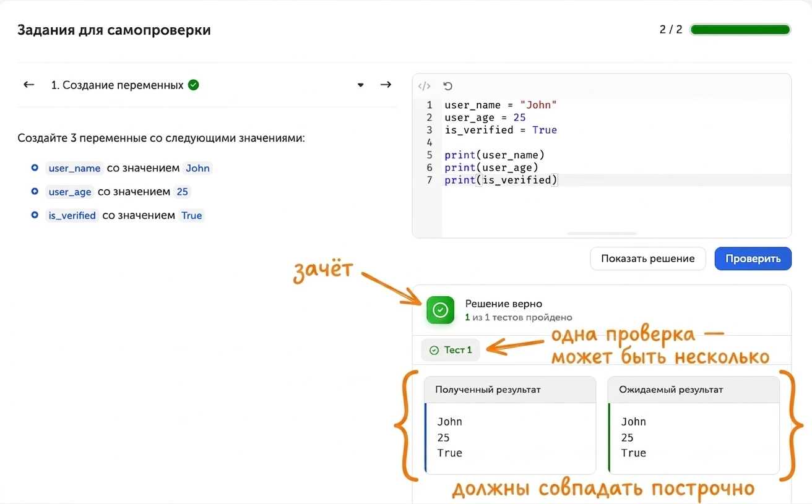Click the user_name code tag
This screenshot has height=504, width=812.
click(x=74, y=168)
